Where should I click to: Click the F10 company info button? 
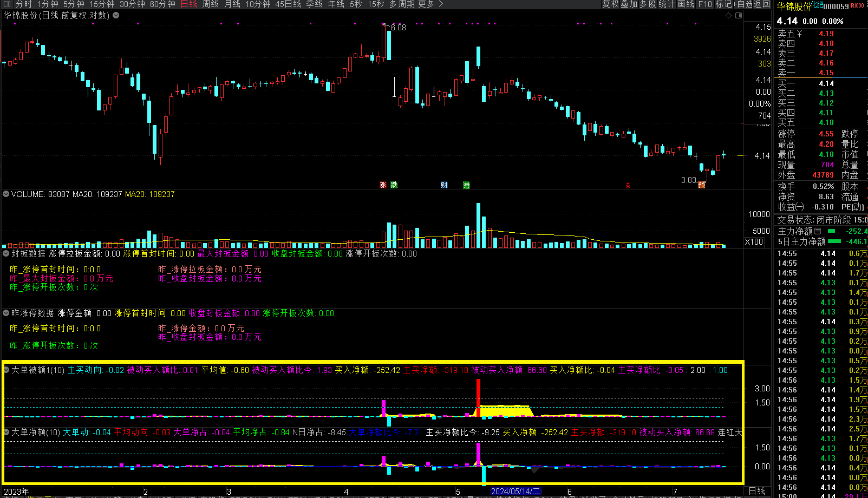(705, 4)
